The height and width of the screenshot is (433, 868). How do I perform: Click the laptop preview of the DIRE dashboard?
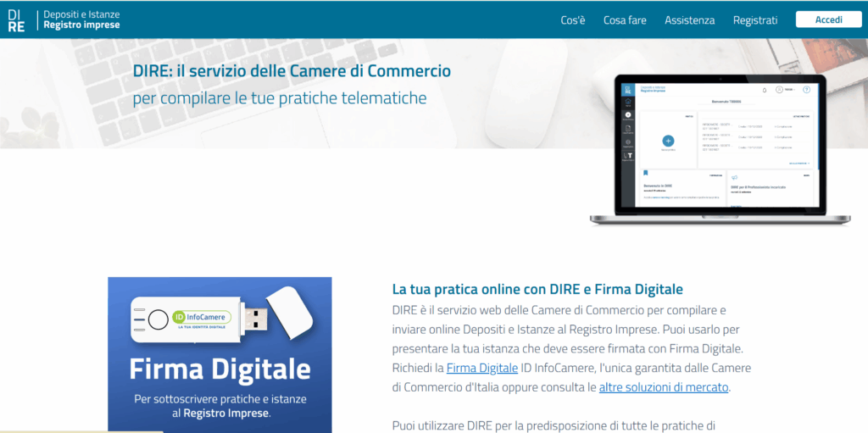pos(721,149)
